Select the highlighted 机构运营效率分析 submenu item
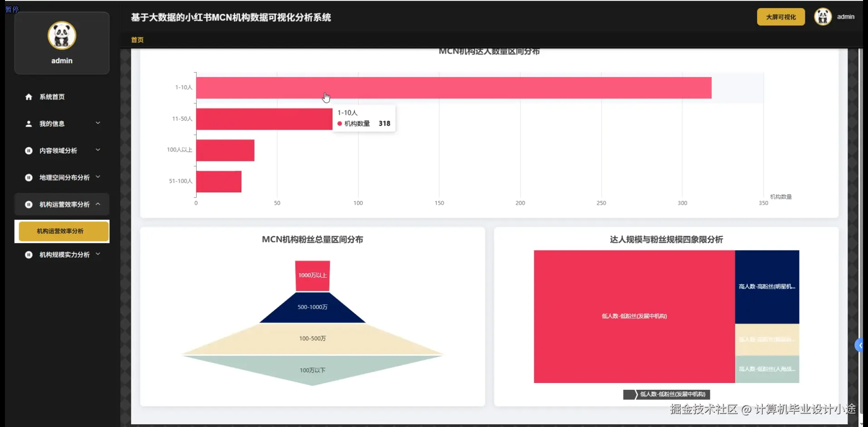This screenshot has height=427, width=868. 62,231
